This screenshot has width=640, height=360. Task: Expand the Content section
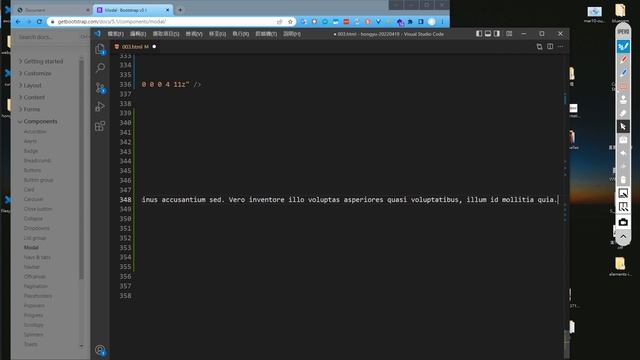click(32, 98)
